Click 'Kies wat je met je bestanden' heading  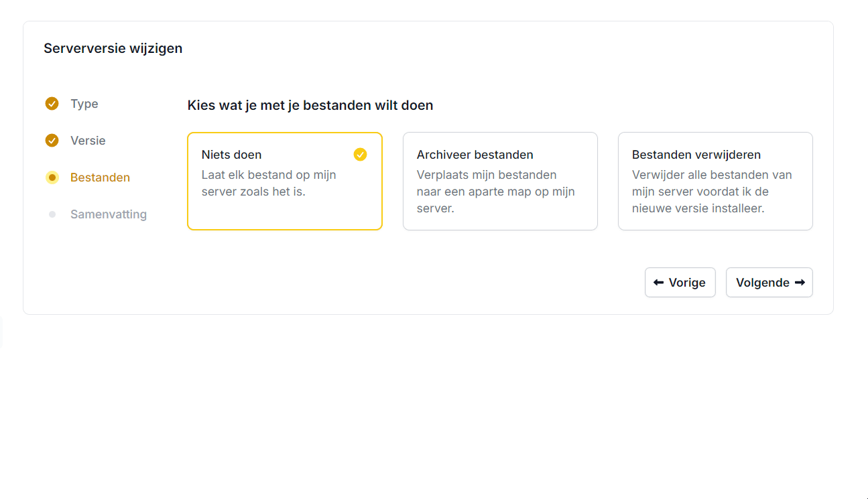(x=310, y=105)
